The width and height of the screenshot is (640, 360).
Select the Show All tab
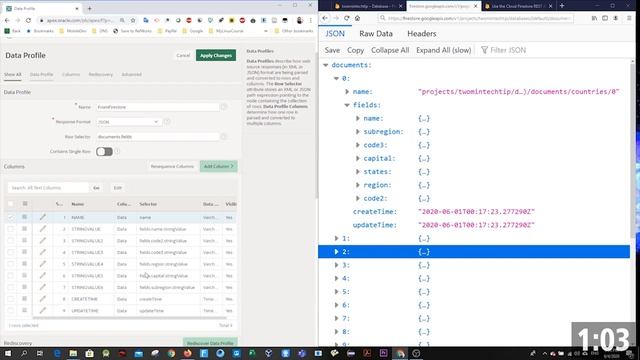(x=13, y=74)
